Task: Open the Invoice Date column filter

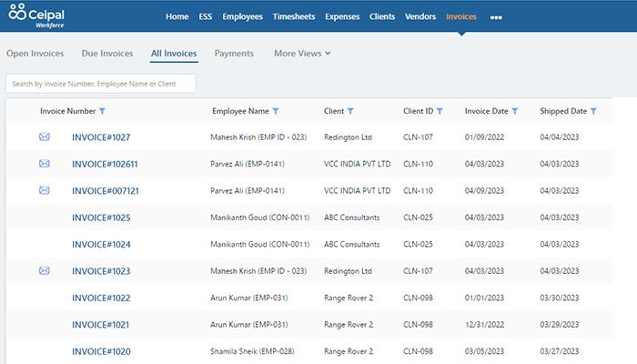Action: [514, 111]
